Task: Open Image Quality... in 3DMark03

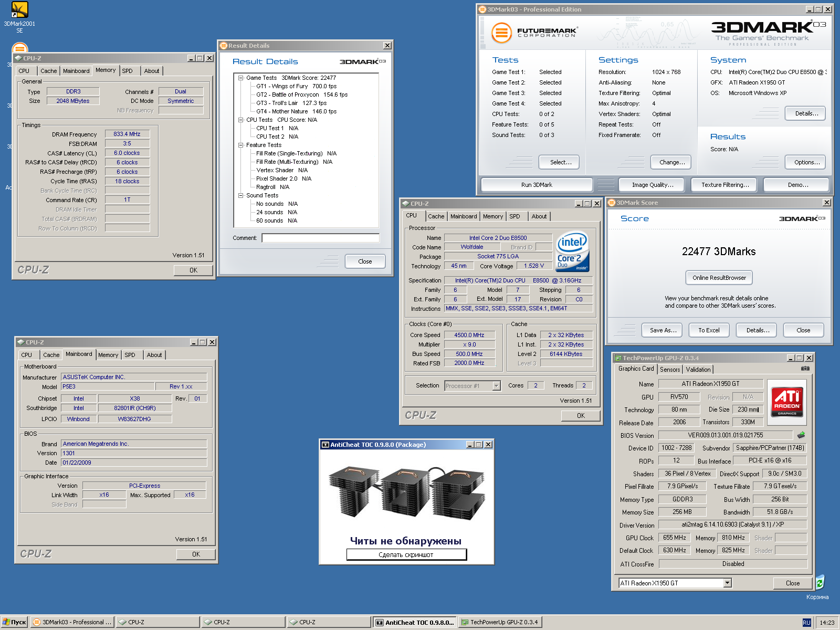Action: pos(653,185)
